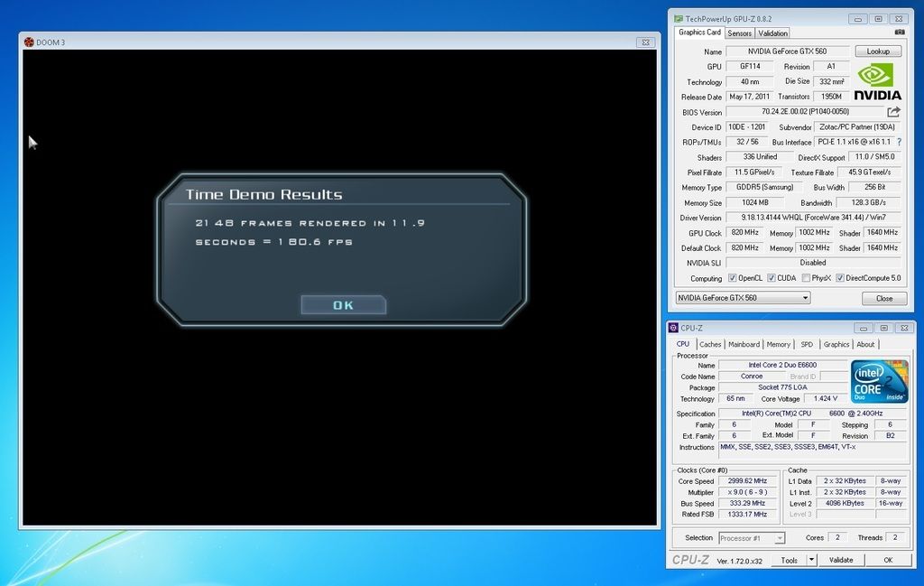Click the BIOS export share icon in GPU-Z
Image resolution: width=924 pixels, height=586 pixels.
pyautogui.click(x=894, y=111)
